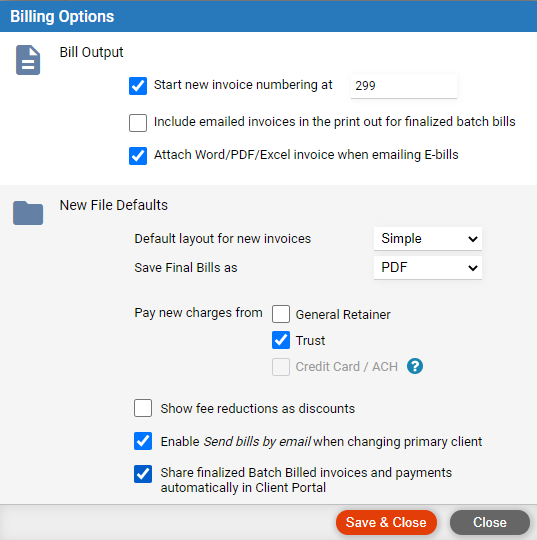Click the Save & Close button
The image size is (537, 540).
386,522
